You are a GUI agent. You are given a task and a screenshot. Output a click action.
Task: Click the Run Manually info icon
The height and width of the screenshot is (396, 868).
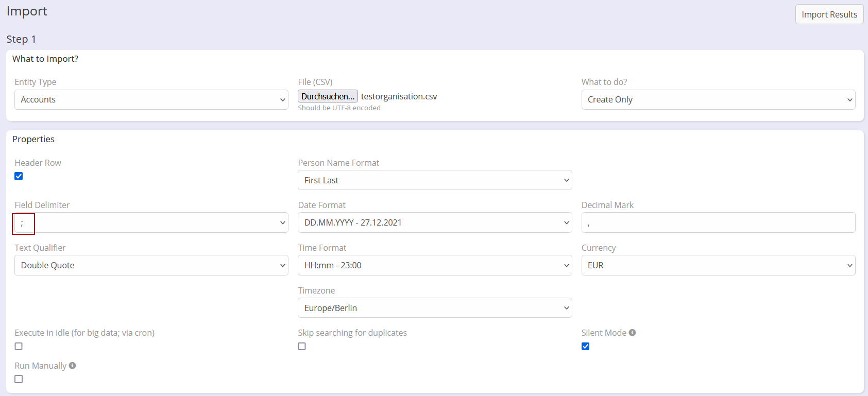pos(73,366)
